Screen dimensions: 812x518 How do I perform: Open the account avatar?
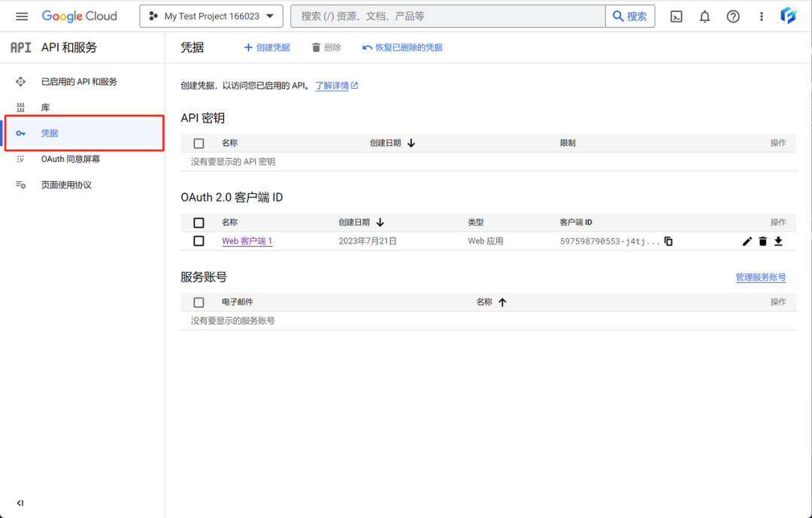pos(788,16)
